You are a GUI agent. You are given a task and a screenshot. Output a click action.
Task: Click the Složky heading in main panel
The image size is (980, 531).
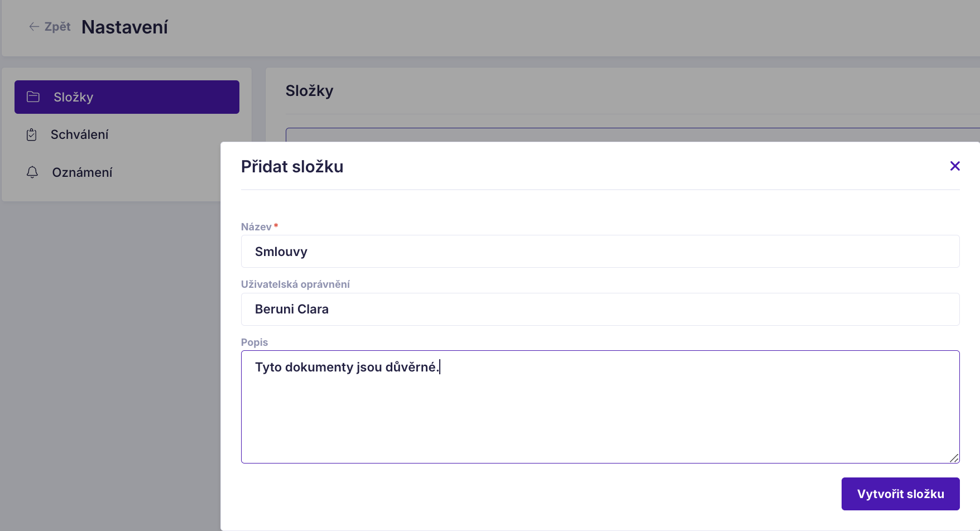tap(309, 90)
